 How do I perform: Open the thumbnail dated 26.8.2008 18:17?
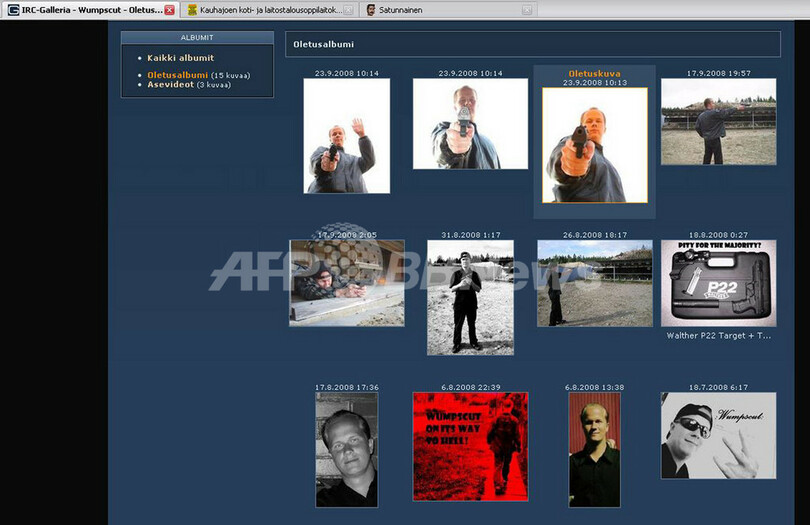(594, 283)
